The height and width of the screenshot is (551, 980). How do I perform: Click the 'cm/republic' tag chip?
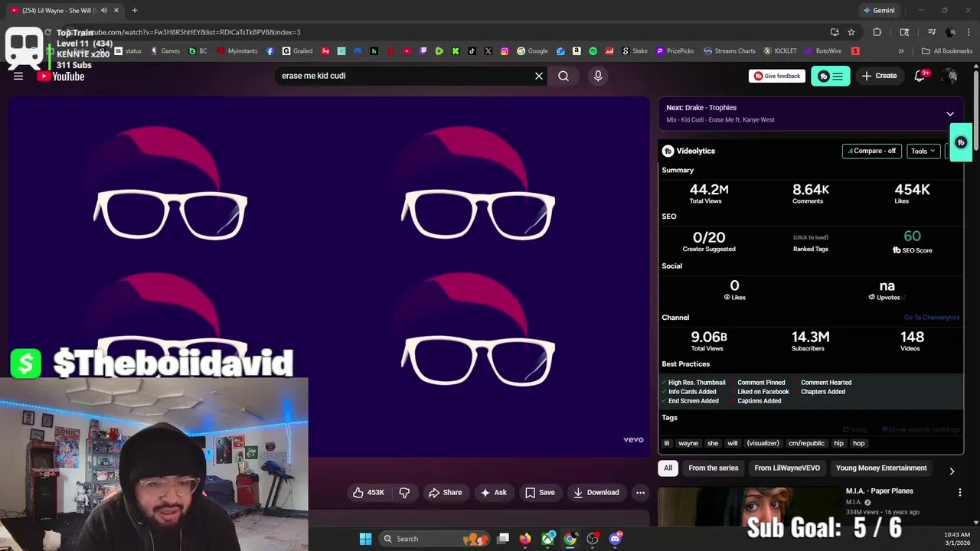[x=806, y=443]
